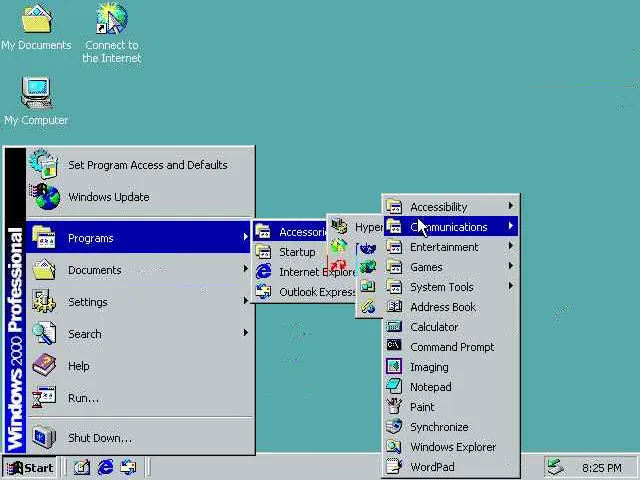Select the System Tools folder label
This screenshot has width=640, height=480.
pyautogui.click(x=442, y=287)
